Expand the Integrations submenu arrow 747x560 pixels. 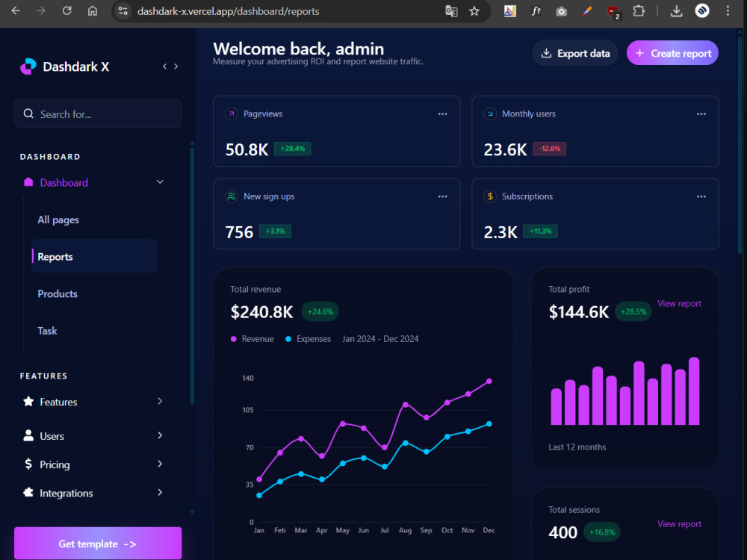click(160, 492)
